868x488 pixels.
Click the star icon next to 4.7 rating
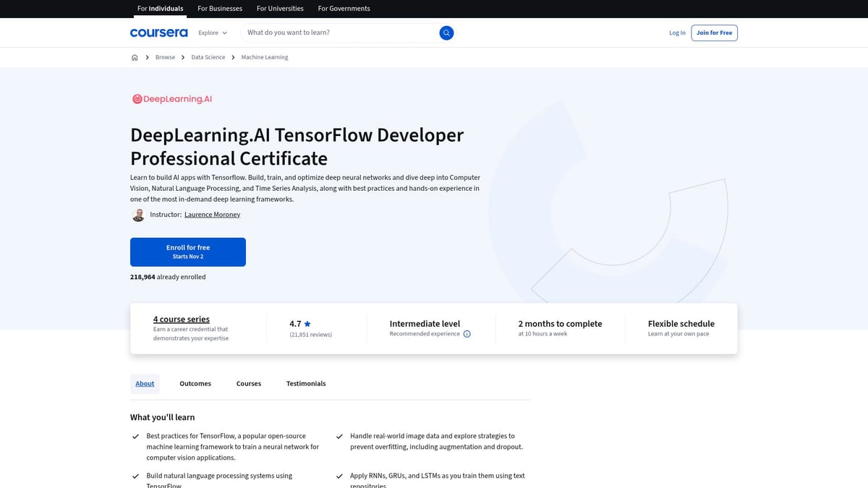(x=307, y=324)
